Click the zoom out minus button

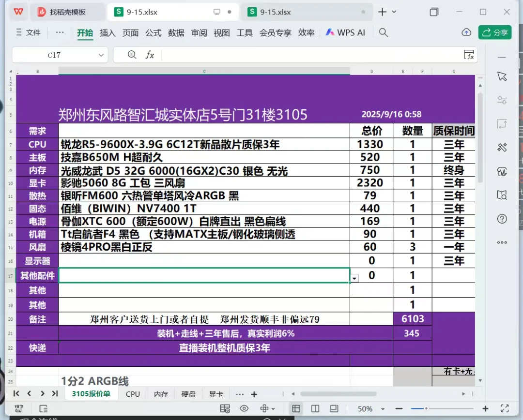pos(399,409)
